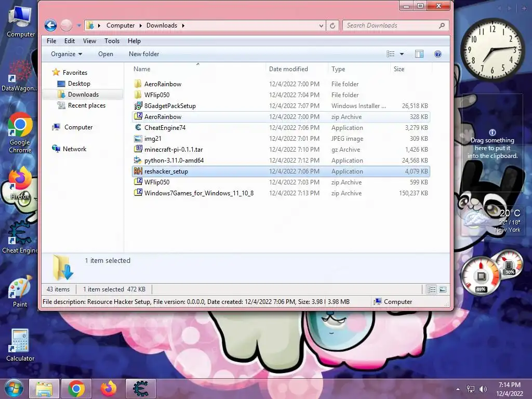
Task: Click the Open toolbar button
Action: 105,54
